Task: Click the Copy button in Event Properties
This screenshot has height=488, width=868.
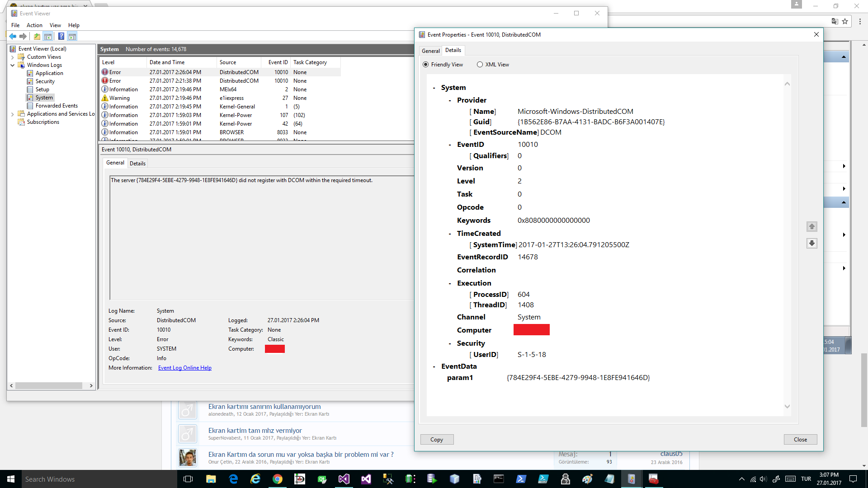Action: [x=437, y=440]
